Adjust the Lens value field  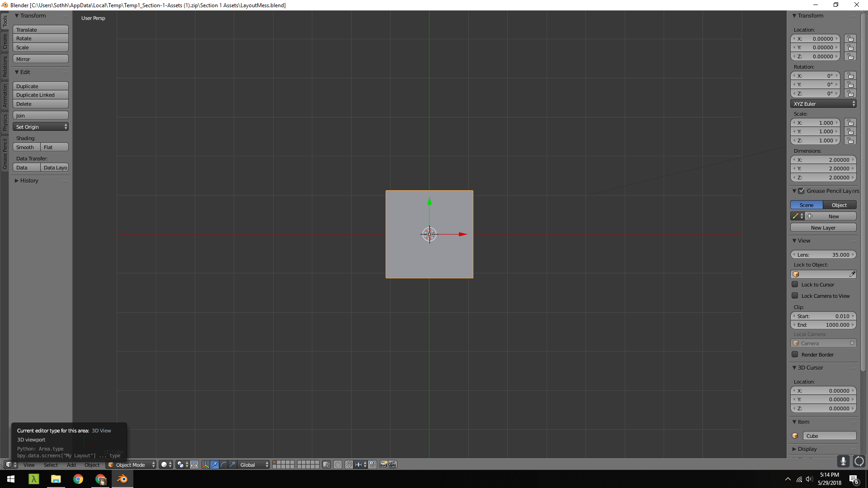coord(823,255)
